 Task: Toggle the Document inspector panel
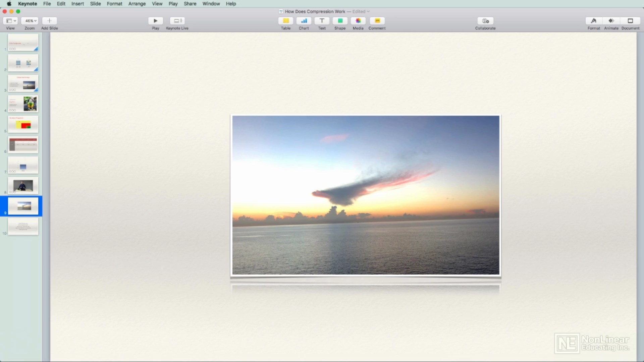[630, 21]
